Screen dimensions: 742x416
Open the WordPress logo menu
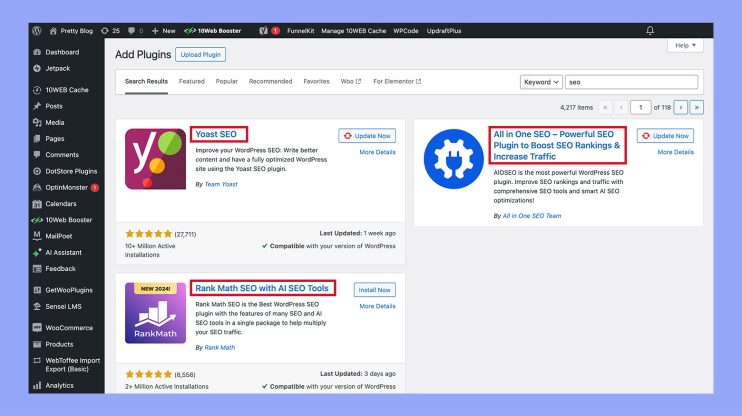coord(37,31)
